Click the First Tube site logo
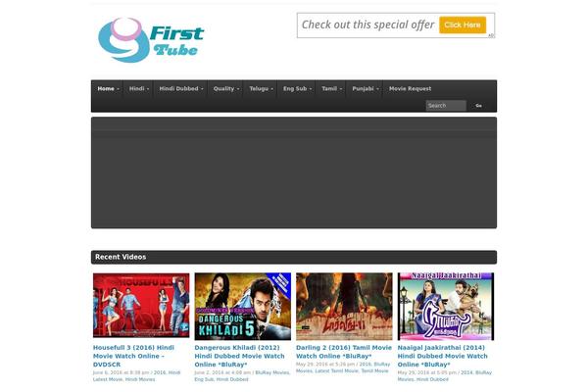This screenshot has width=588, height=392. 151,40
